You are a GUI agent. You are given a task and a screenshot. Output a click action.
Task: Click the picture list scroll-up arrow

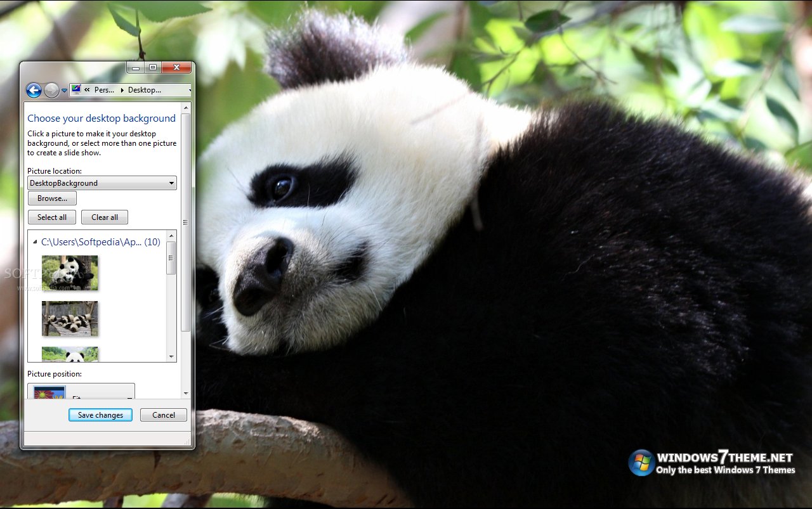(x=171, y=235)
